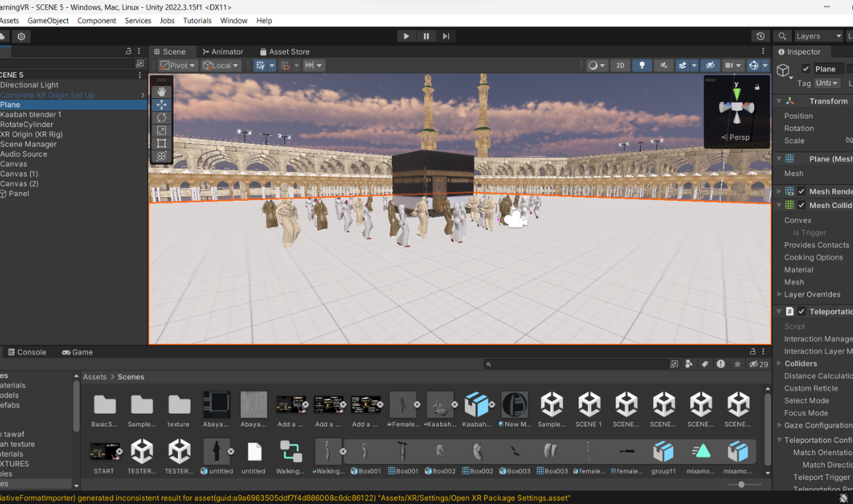Select the Rotate tool in scene toolbar
Image resolution: width=853 pixels, height=504 pixels.
[x=161, y=118]
